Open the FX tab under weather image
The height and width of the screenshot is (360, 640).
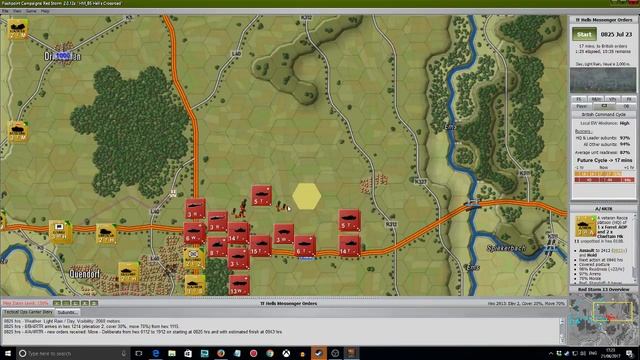coord(629,99)
